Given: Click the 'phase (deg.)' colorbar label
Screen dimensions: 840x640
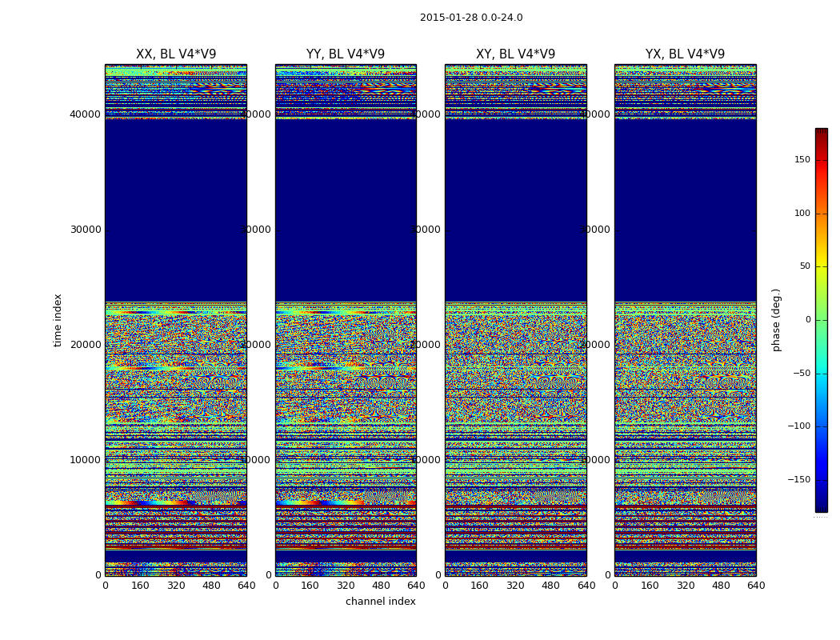Looking at the screenshot, I should (x=776, y=320).
